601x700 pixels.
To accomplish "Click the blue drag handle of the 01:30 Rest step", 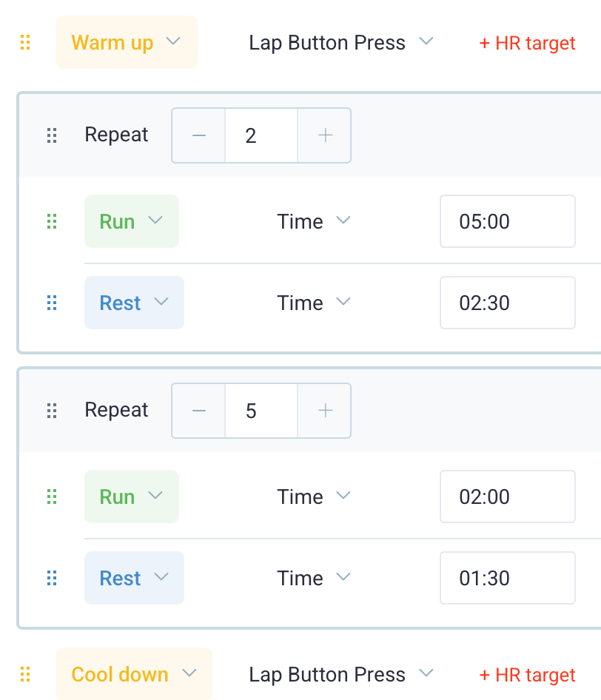I will pyautogui.click(x=52, y=578).
